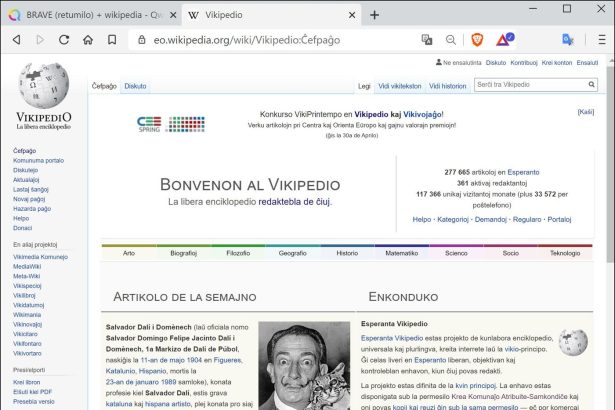Viewport: 615px width, 410px height.
Task: Click the Ensaluti link
Action: point(587,63)
